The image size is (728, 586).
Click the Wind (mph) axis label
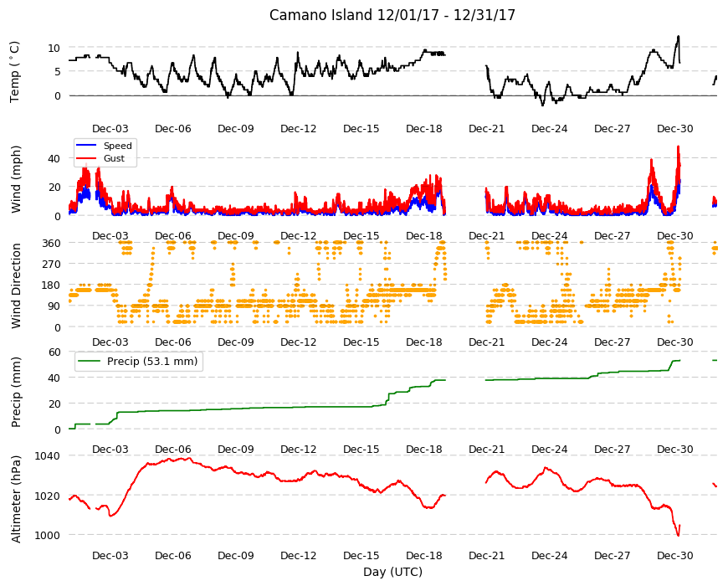[16, 179]
